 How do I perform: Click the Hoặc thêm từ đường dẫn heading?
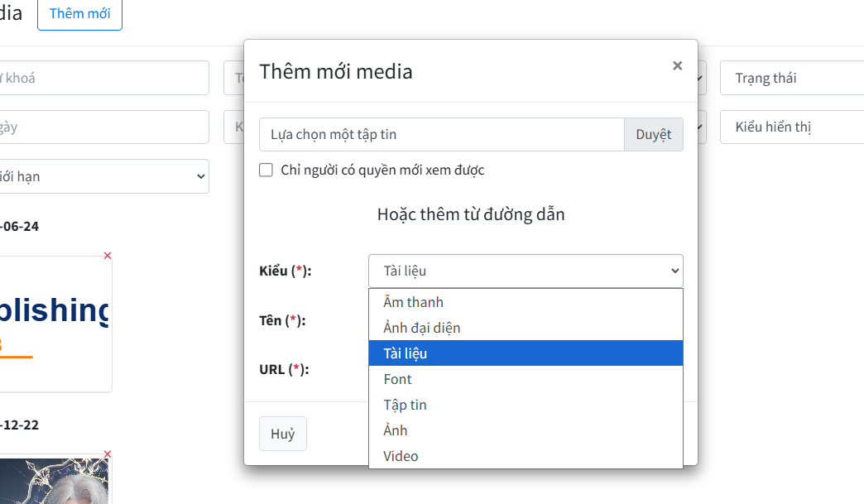pyautogui.click(x=471, y=214)
